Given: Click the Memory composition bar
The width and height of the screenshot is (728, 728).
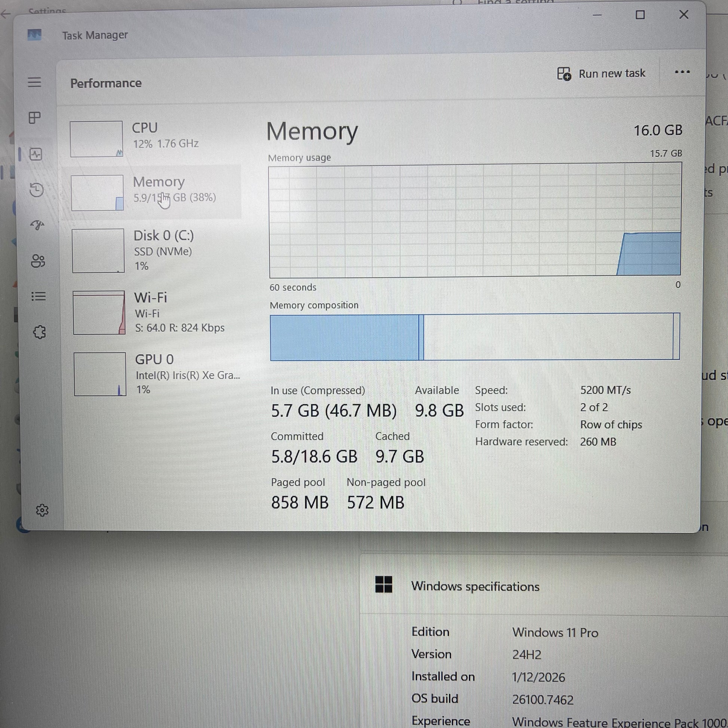Looking at the screenshot, I should coord(475,336).
